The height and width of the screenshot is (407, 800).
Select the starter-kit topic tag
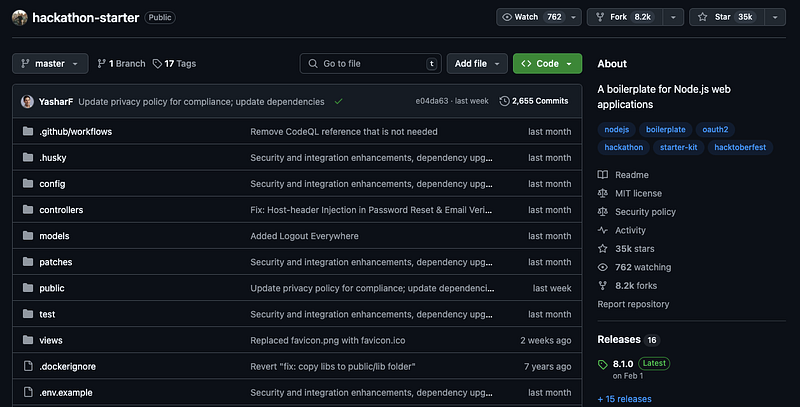pyautogui.click(x=679, y=147)
